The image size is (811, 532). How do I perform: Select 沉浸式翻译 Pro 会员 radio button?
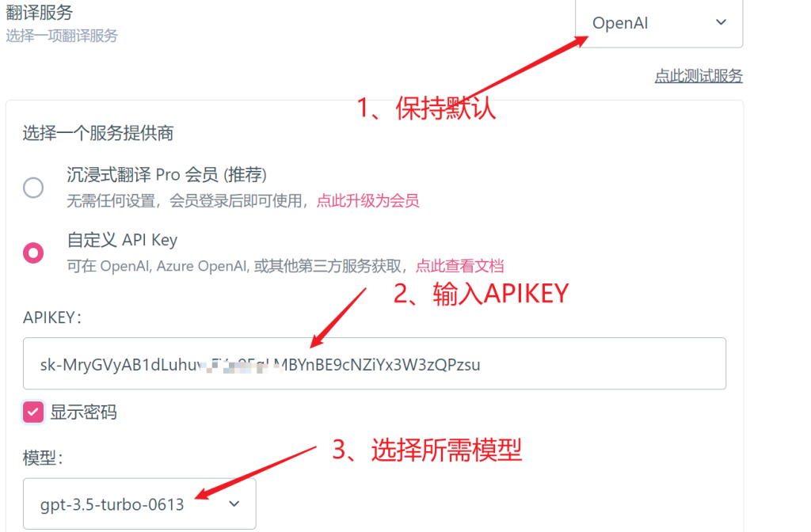click(x=33, y=187)
